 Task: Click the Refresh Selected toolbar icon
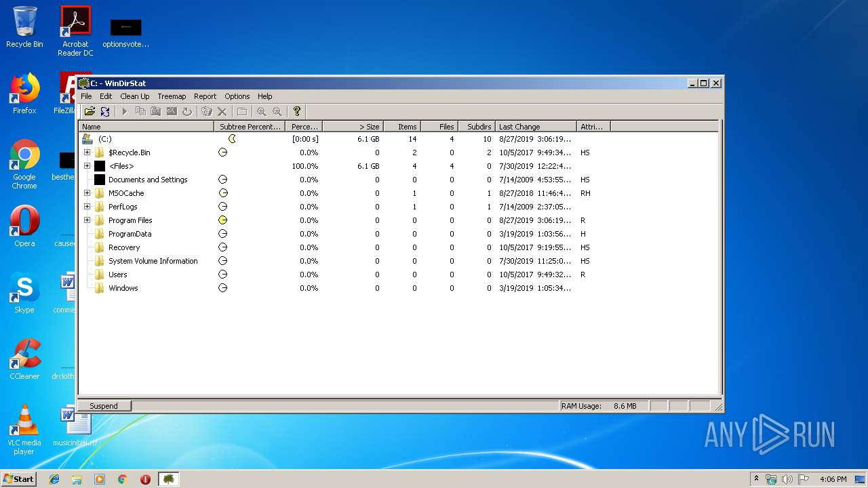point(187,111)
